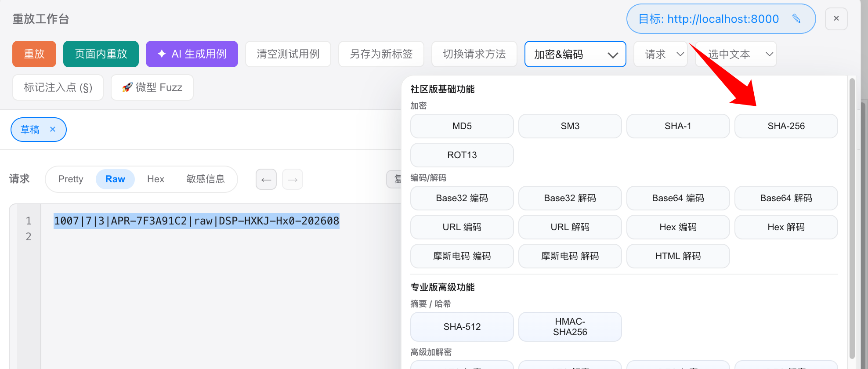Select HTML 解码

pos(678,256)
